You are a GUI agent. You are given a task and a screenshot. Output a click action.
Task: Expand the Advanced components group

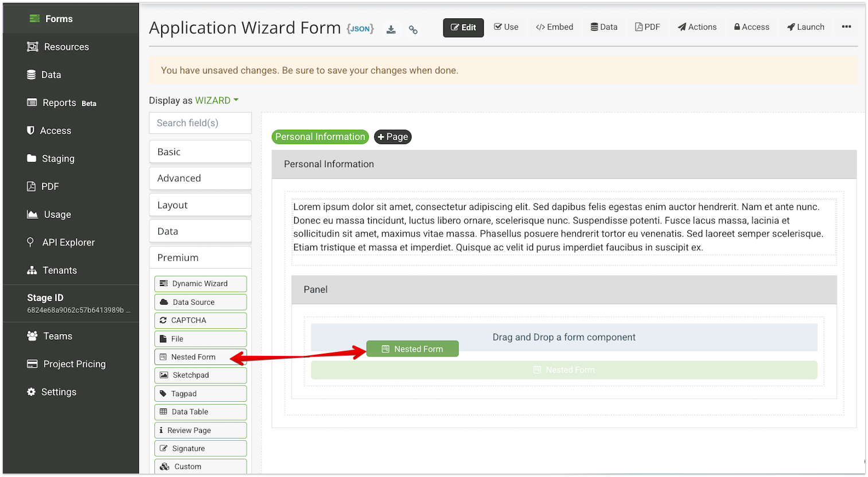pyautogui.click(x=200, y=179)
